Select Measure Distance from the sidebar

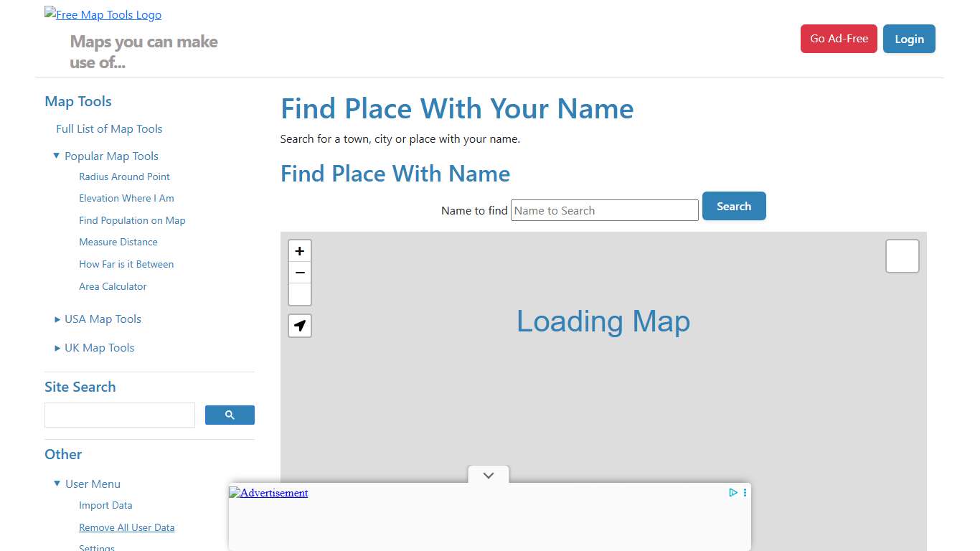(x=118, y=242)
